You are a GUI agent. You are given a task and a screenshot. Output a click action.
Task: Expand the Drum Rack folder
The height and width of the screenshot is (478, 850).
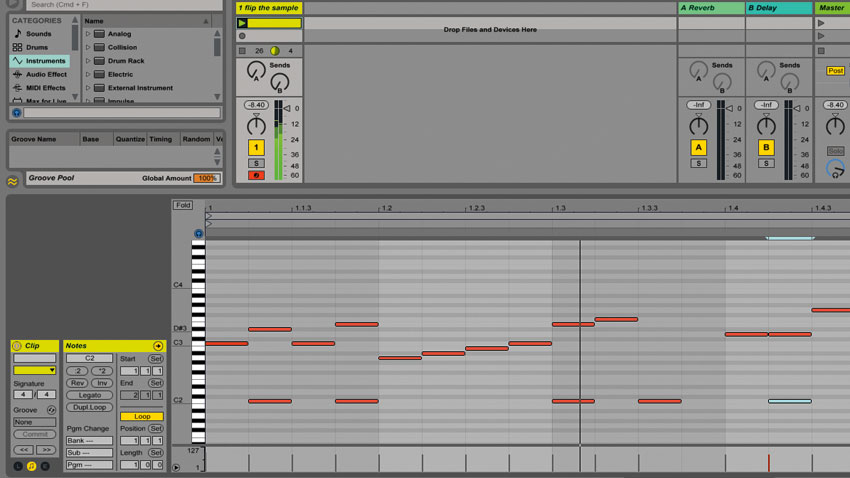click(88, 61)
